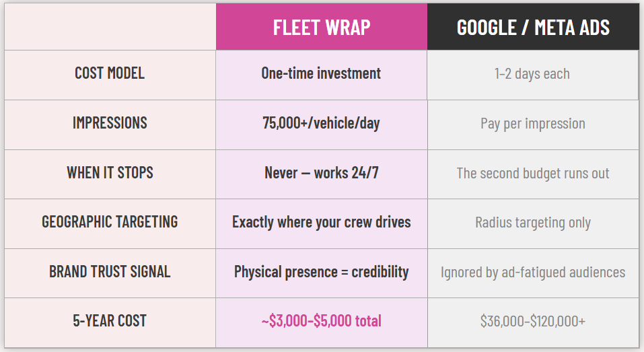Click the GOOGLE / META ADS header
644x352 pixels.
(x=533, y=27)
